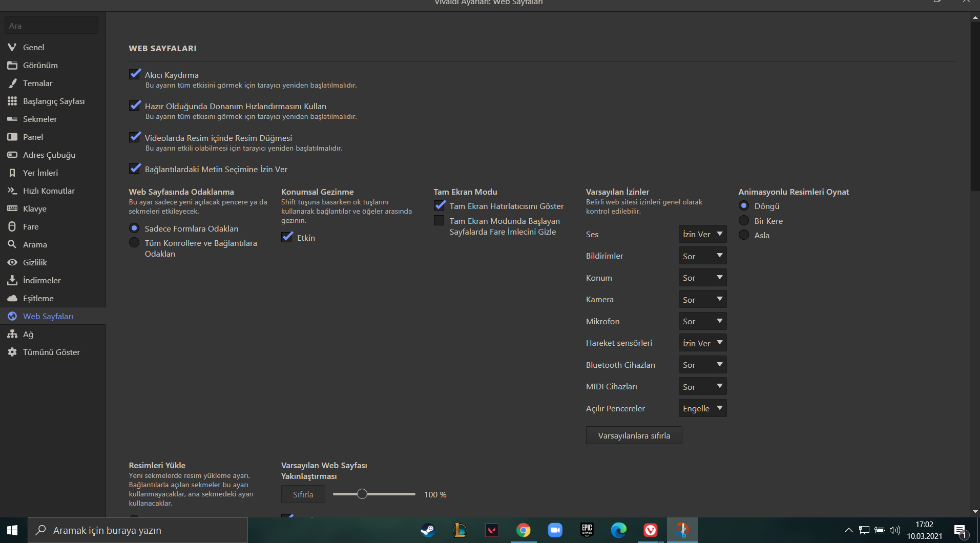Open the Konum permission dropdown

pos(702,278)
